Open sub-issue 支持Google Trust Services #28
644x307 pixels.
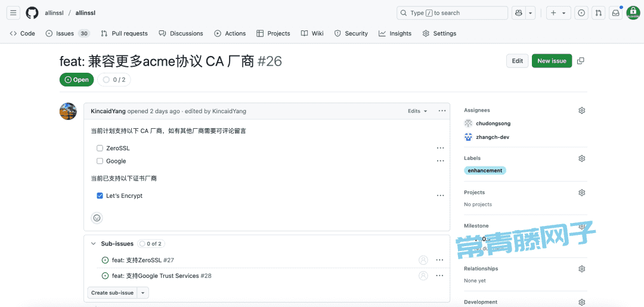(162, 276)
